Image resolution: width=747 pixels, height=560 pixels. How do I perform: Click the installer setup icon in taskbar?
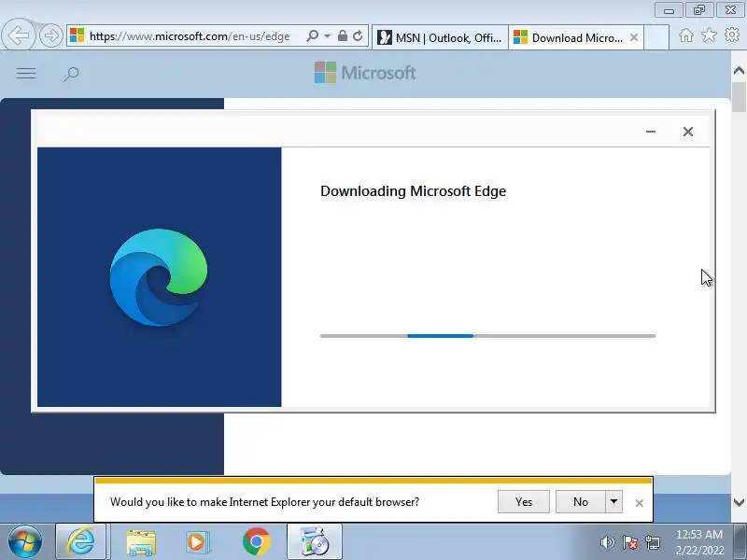314,541
